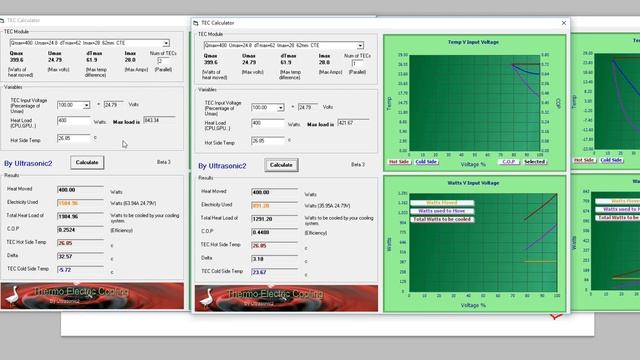Image resolution: width=640 pixels, height=360 pixels.
Task: Click the Heat Moved result 400.00 in the front window
Action: click(x=274, y=192)
